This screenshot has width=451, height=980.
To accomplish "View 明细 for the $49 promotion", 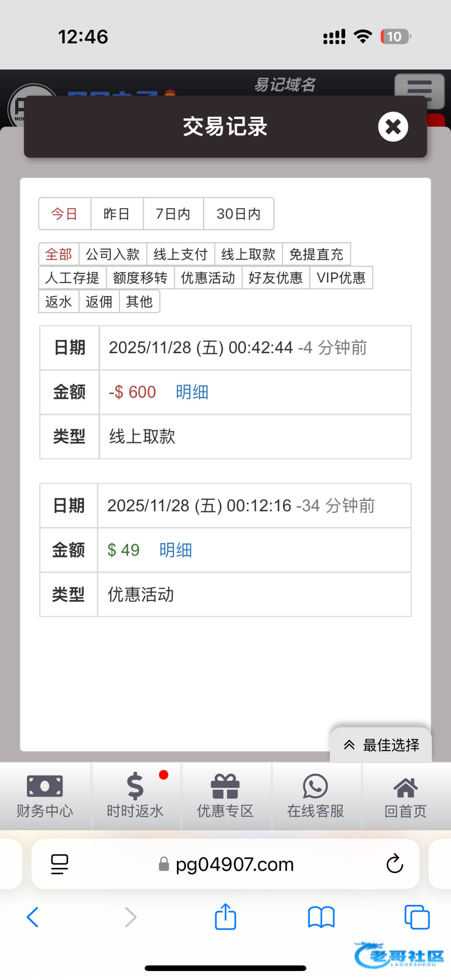I will click(x=176, y=550).
